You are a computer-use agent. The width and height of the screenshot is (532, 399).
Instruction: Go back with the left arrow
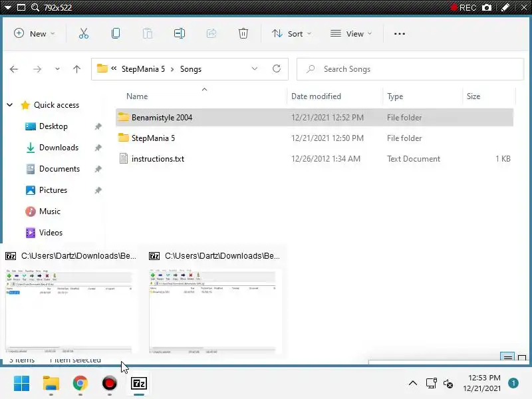(x=14, y=69)
